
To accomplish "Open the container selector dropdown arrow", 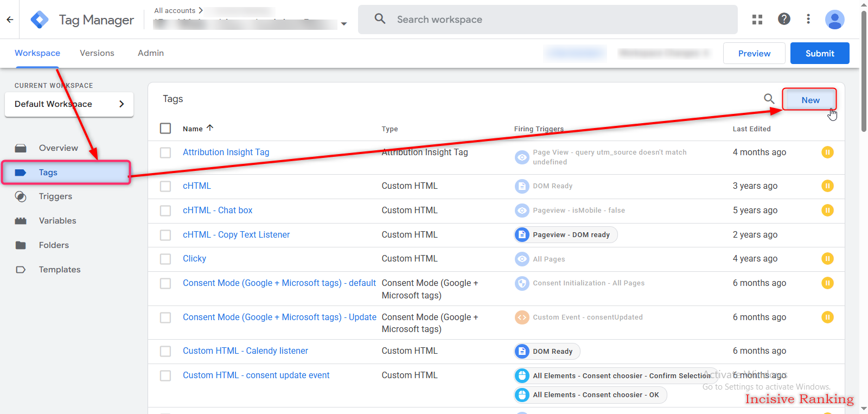I will coord(343,24).
